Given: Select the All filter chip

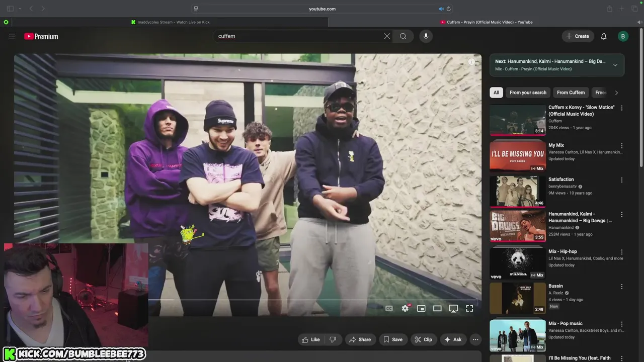Looking at the screenshot, I should 496,93.
